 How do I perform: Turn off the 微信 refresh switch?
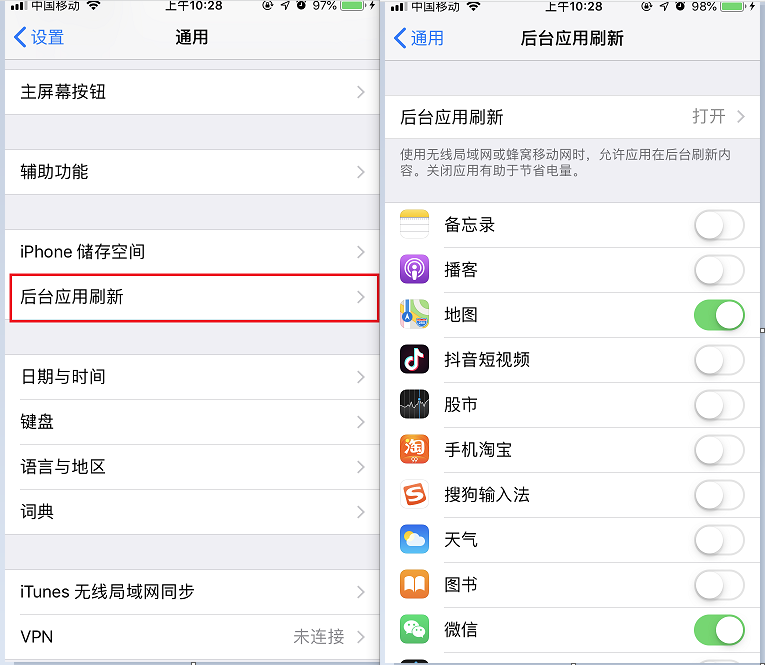(x=719, y=630)
